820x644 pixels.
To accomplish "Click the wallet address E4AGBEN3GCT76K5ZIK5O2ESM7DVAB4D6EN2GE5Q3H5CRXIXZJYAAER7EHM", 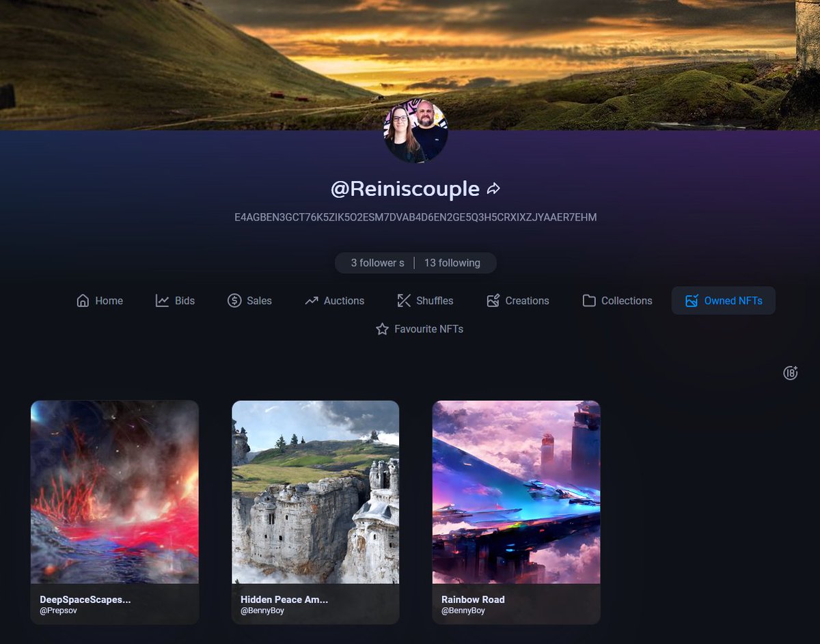I will coord(415,217).
